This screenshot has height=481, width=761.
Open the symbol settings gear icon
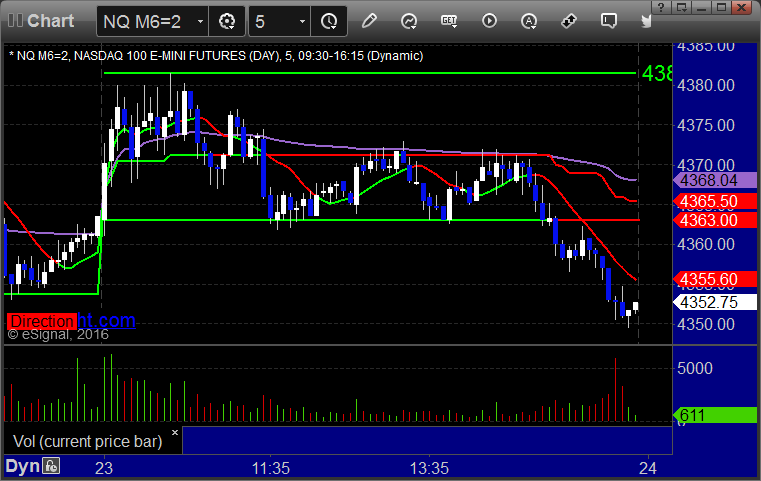point(227,21)
